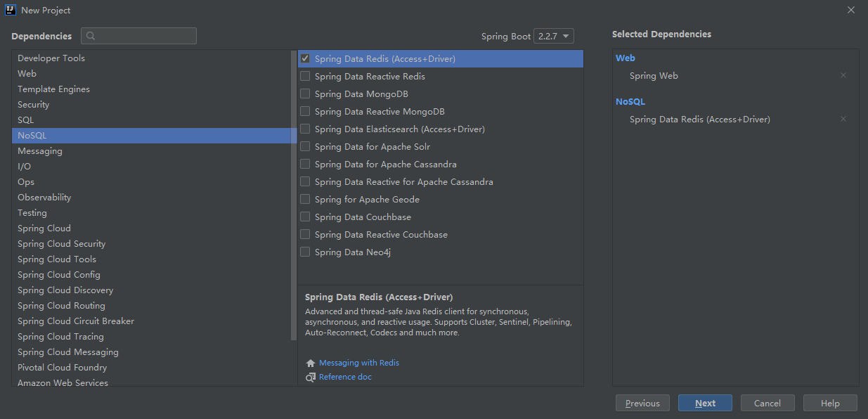The width and height of the screenshot is (868, 419).
Task: Open Spring Cloud Config category
Action: click(x=151, y=274)
